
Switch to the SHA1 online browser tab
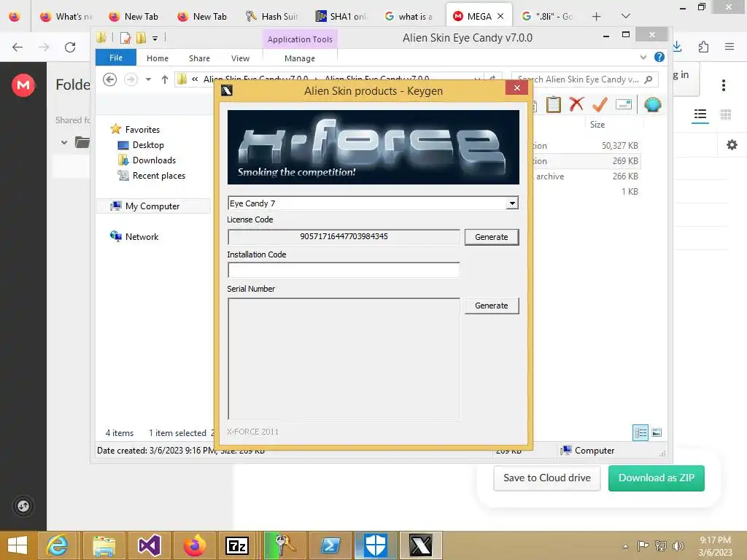tap(341, 17)
